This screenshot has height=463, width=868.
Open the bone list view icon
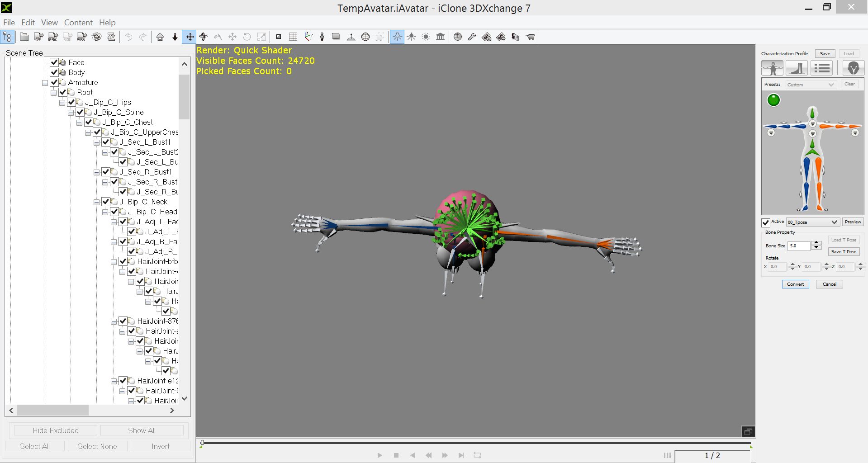[x=822, y=68]
